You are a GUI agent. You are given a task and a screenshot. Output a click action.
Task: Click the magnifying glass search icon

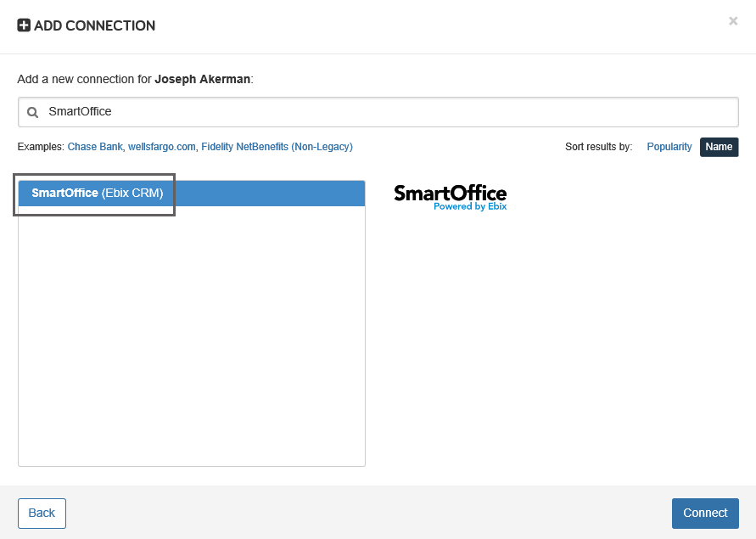point(32,111)
